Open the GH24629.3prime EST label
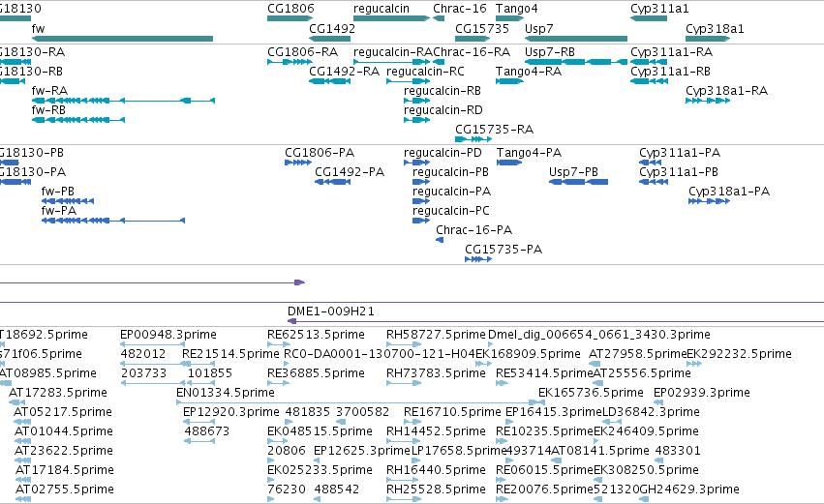Image resolution: width=824 pixels, height=504 pixels. pos(689,489)
